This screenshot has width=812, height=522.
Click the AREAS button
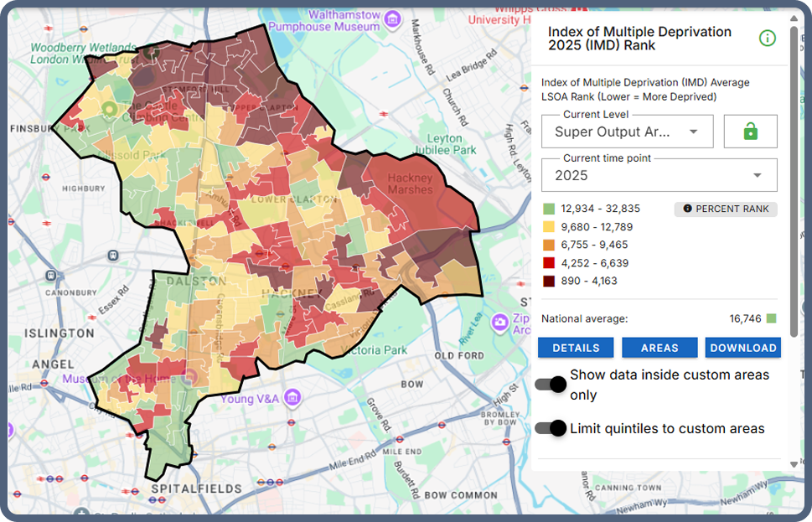[x=659, y=348]
